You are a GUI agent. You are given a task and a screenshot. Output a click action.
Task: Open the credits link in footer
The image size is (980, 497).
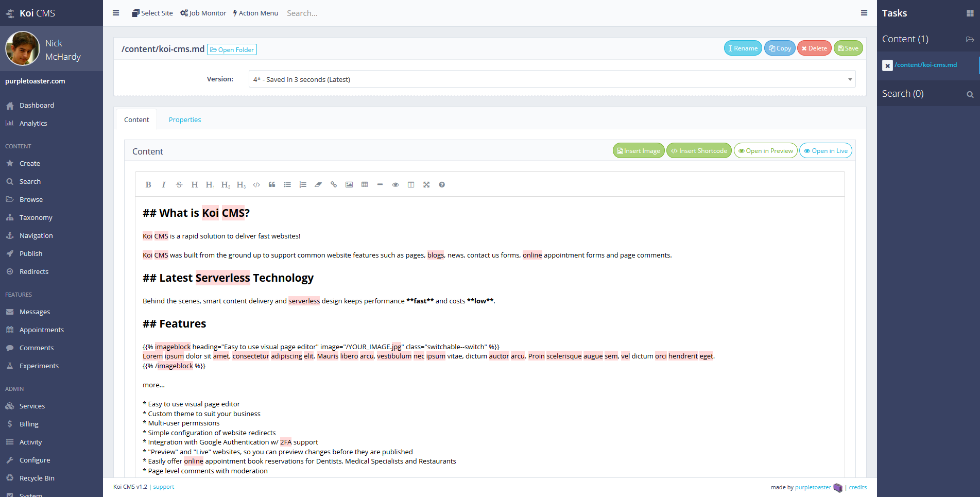point(858,487)
